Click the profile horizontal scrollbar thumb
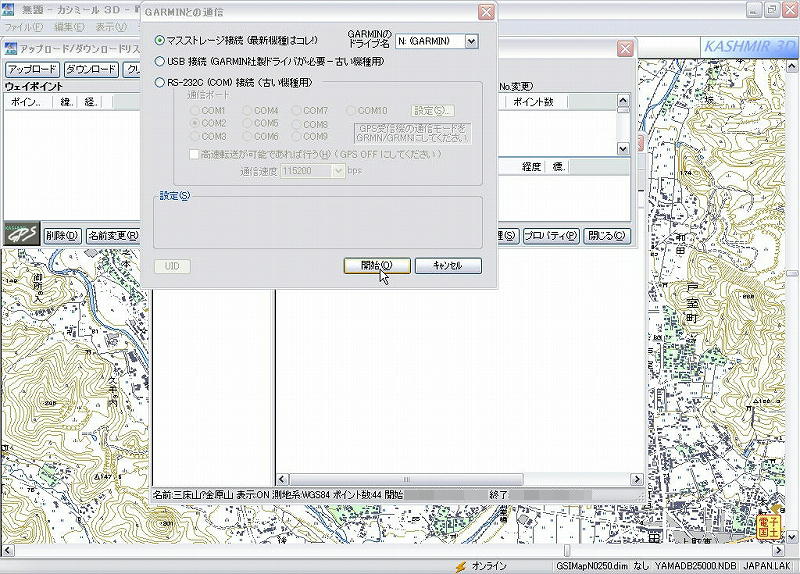This screenshot has width=800, height=574. tap(406, 479)
